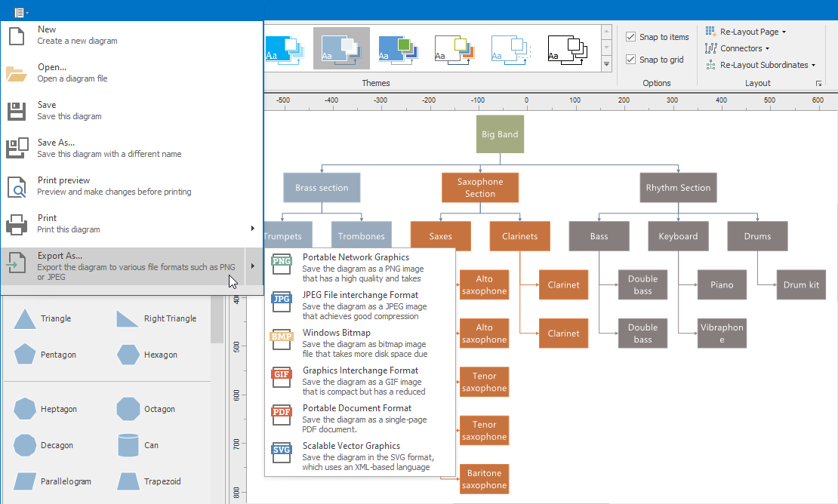Choose the GIF export icon
Screen dimensions: 838x504
pyautogui.click(x=282, y=376)
